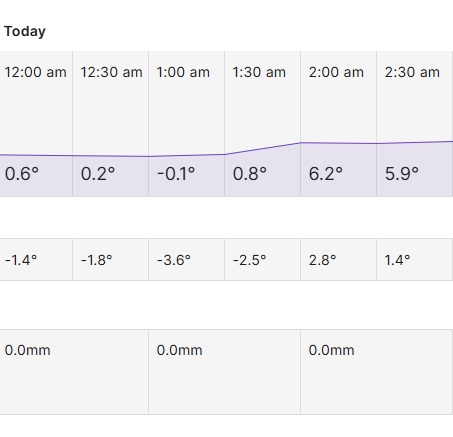
Task: Click the Today heading
Action: [25, 32]
